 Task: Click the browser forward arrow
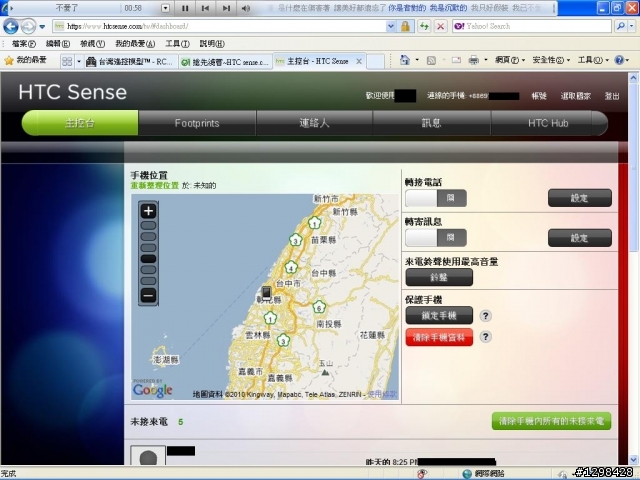click(28, 27)
